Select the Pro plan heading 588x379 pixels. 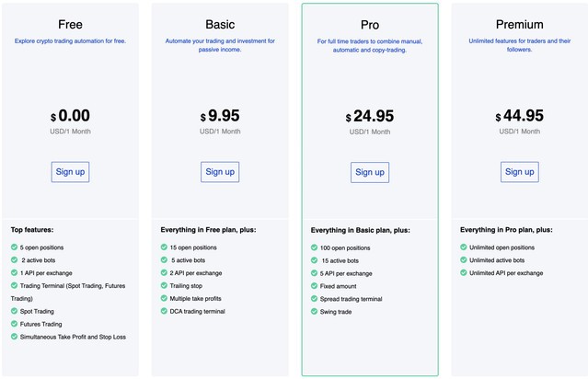point(370,25)
